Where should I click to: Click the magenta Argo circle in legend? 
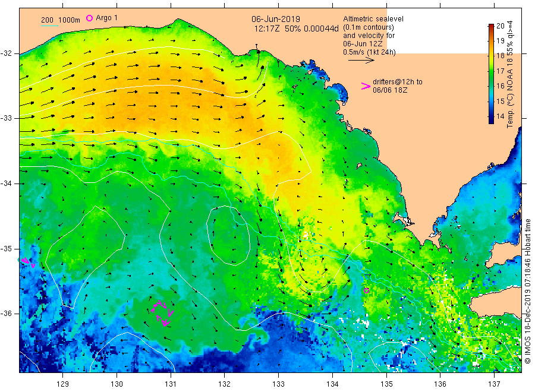tap(89, 18)
